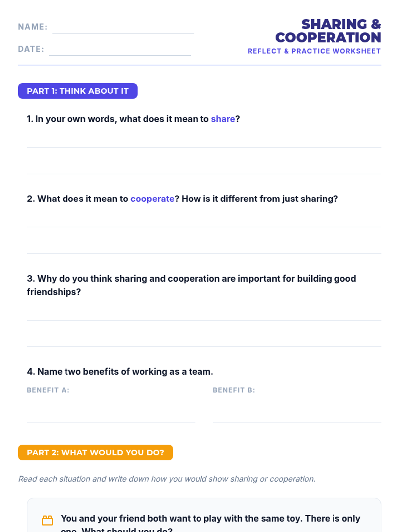This screenshot has width=399, height=532.
Task: Click the highlighted word share
Action: click(x=223, y=119)
